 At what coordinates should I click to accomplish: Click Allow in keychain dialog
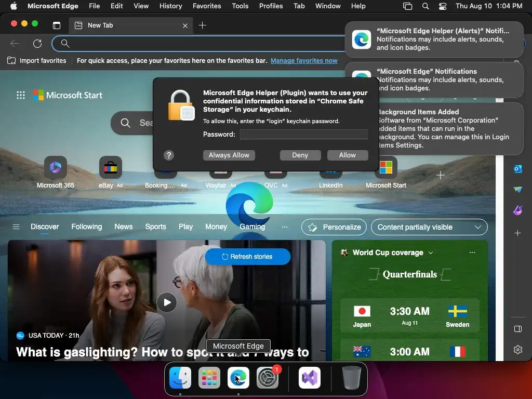pyautogui.click(x=348, y=155)
